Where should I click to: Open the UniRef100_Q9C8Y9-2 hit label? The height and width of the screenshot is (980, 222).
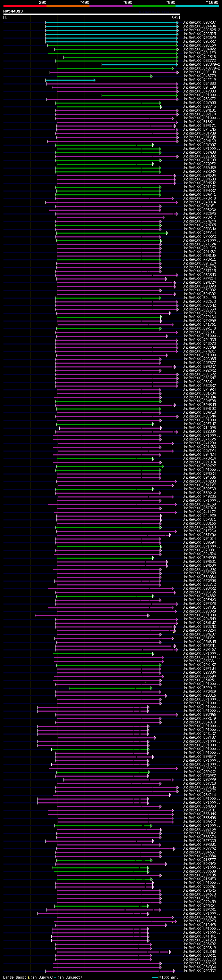tap(201, 64)
